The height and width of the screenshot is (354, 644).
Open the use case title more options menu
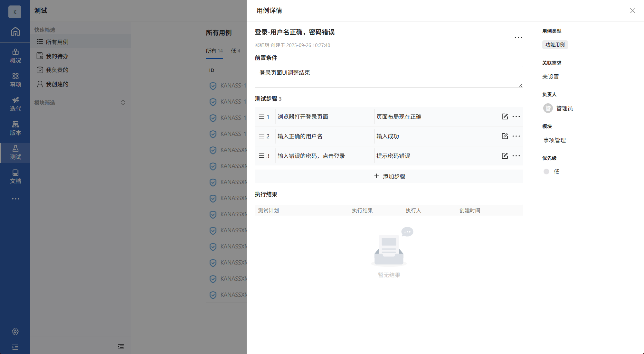click(x=518, y=37)
